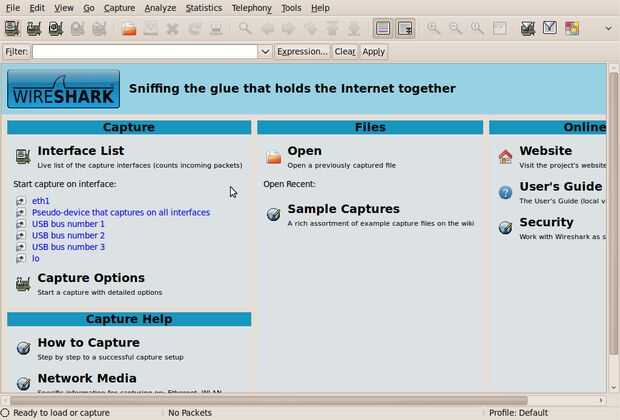The width and height of the screenshot is (620, 420).
Task: Start capture on eth1 interface
Action: 41,201
